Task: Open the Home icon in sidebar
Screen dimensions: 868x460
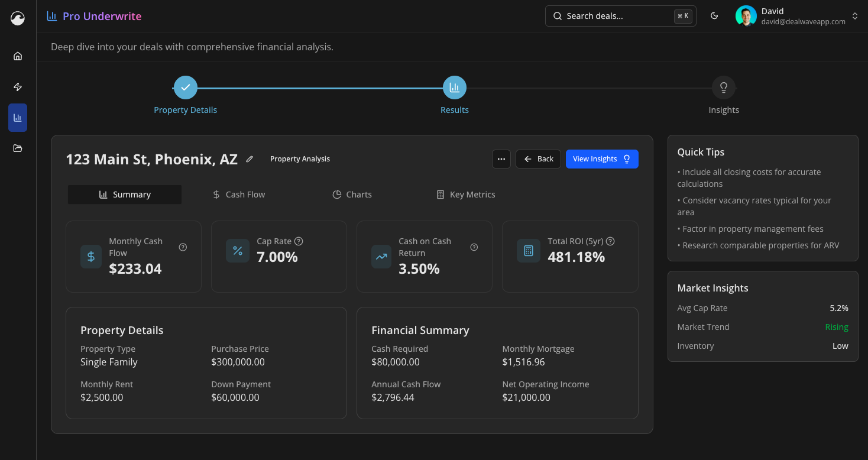Action: (17, 56)
